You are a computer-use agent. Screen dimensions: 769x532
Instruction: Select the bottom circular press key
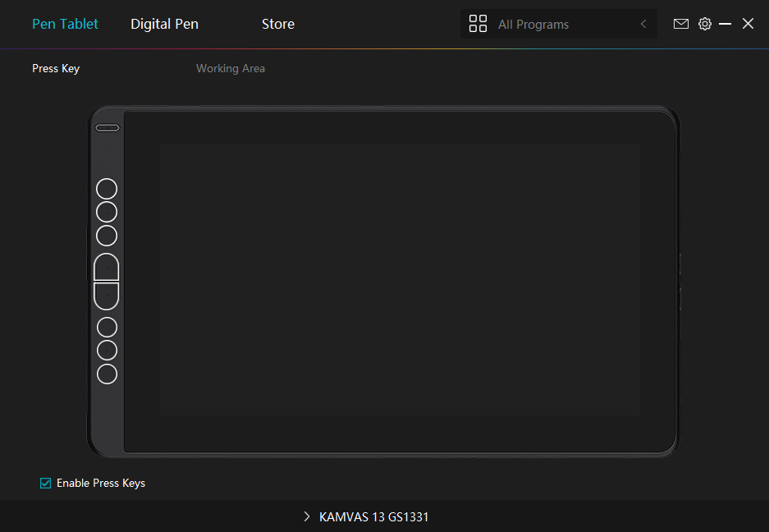point(107,374)
